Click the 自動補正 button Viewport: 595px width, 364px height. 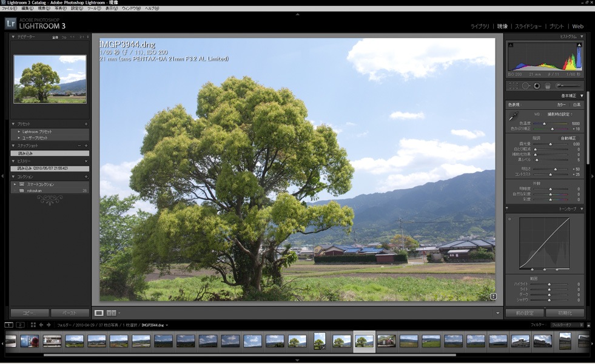click(568, 138)
